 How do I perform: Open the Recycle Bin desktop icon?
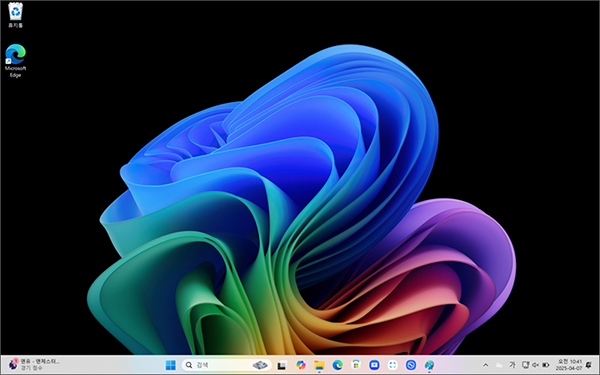coord(15,15)
